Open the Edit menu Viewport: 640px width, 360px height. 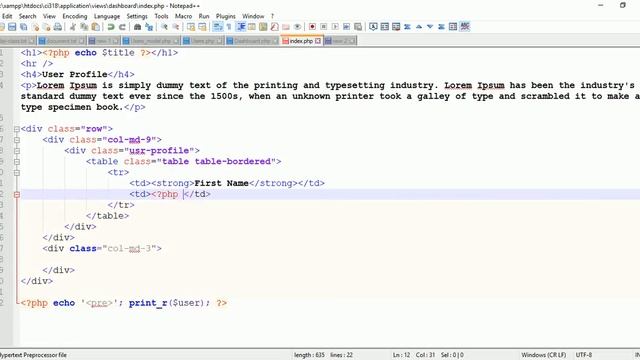click(x=7, y=16)
